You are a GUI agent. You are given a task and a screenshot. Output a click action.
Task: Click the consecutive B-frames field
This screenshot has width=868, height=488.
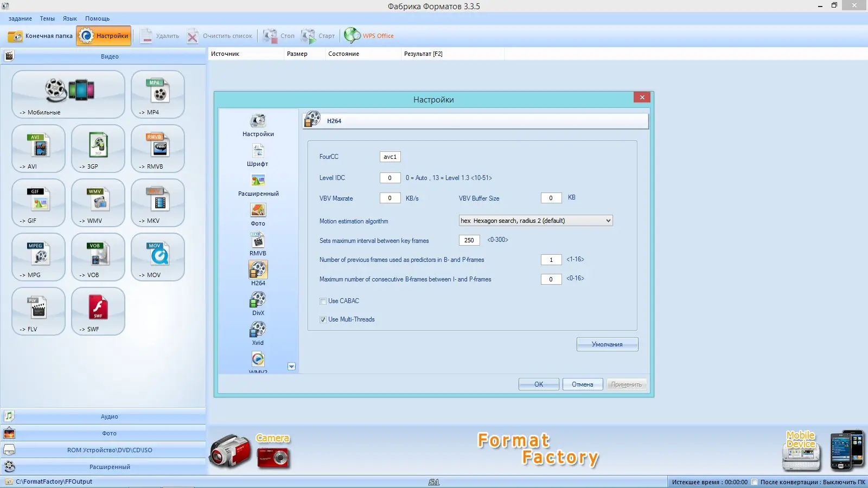click(x=551, y=279)
